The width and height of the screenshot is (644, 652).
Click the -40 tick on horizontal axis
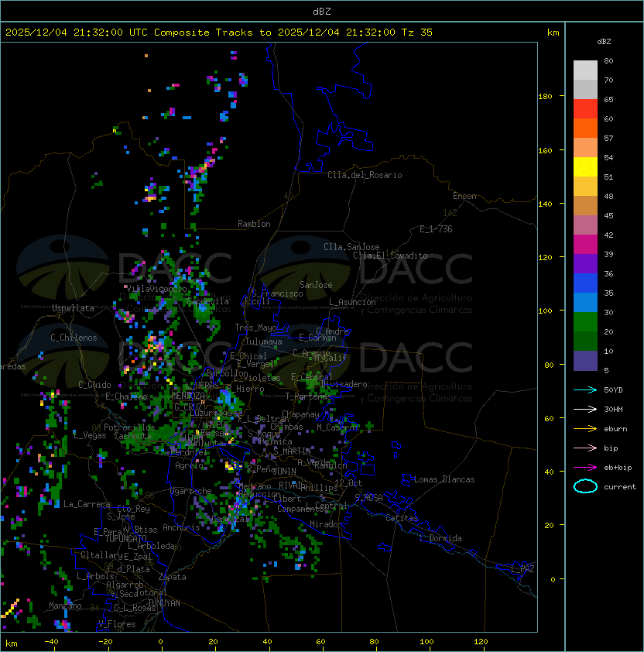point(51,642)
